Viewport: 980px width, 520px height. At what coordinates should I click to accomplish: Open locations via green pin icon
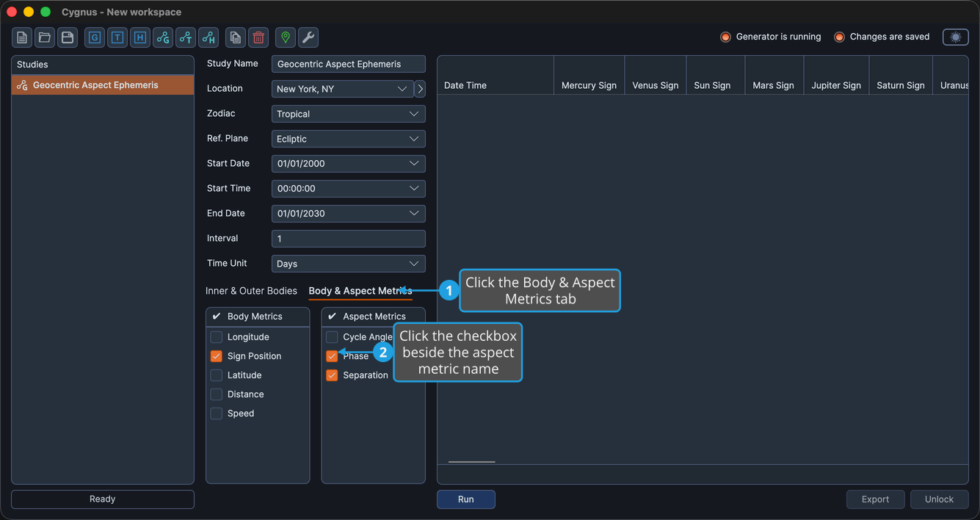(286, 37)
